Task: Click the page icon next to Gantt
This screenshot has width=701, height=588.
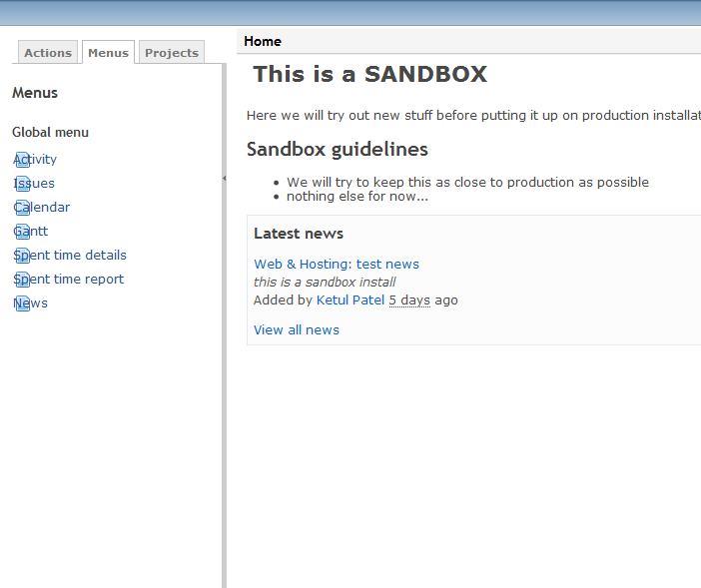Action: [x=22, y=232]
